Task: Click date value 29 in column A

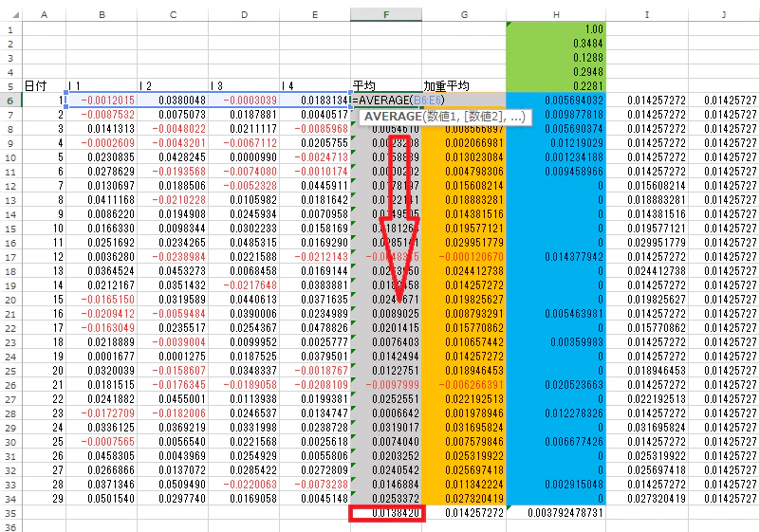Action: 44,499
